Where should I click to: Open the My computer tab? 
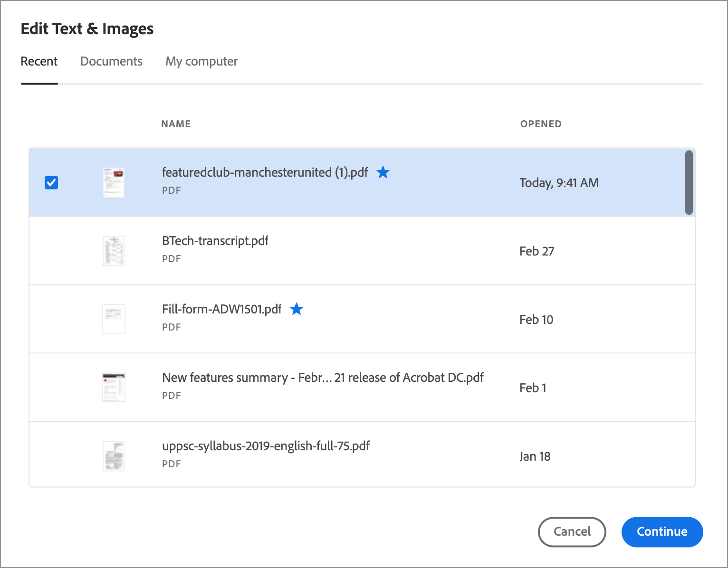click(x=201, y=61)
